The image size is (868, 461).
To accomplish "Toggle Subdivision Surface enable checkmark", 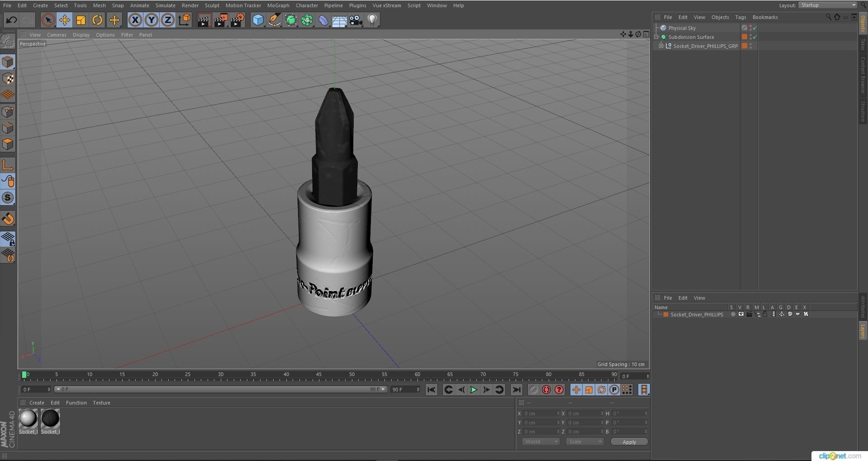I will 754,37.
